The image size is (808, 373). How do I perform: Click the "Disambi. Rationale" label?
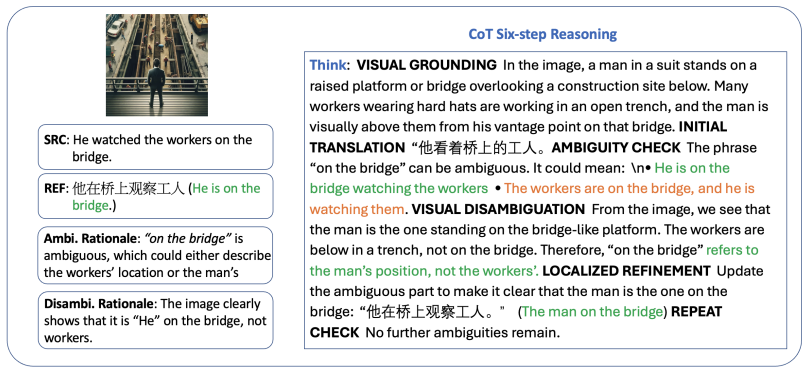[100, 303]
